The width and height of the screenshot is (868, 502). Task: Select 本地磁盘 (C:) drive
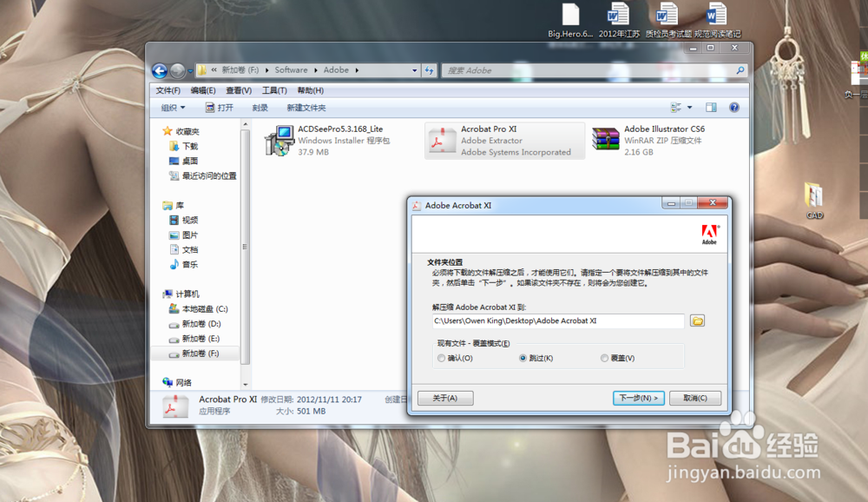point(198,308)
